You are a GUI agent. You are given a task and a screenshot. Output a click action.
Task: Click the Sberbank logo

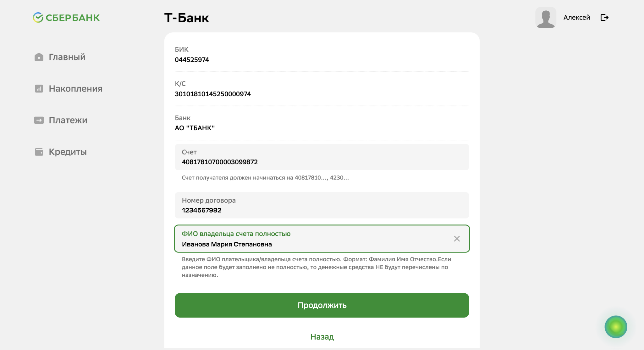[x=66, y=18]
